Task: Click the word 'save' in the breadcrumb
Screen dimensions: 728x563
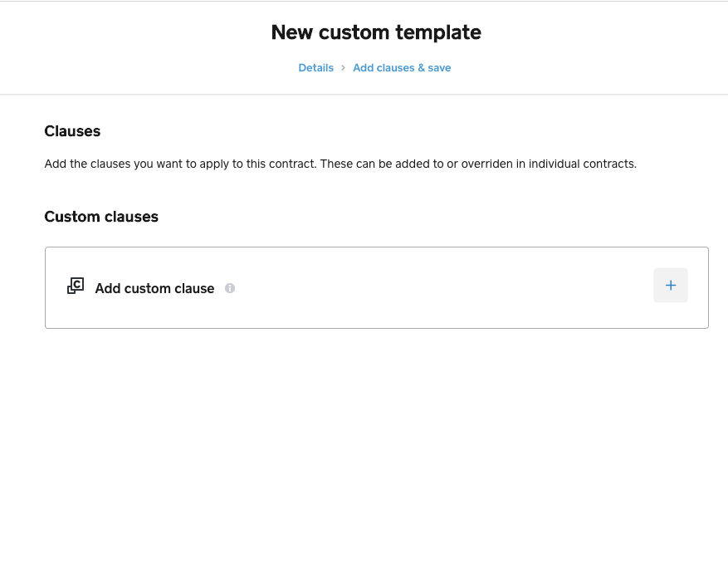Action: tap(438, 68)
